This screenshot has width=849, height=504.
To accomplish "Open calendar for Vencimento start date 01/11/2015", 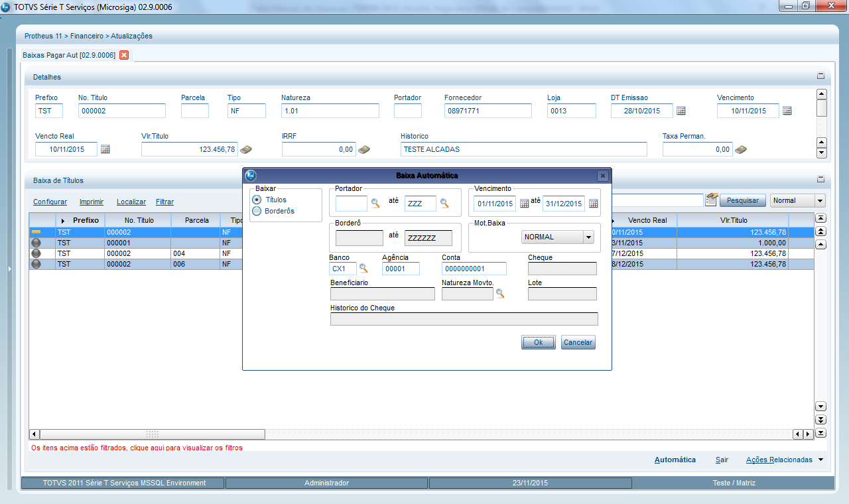I will click(524, 204).
